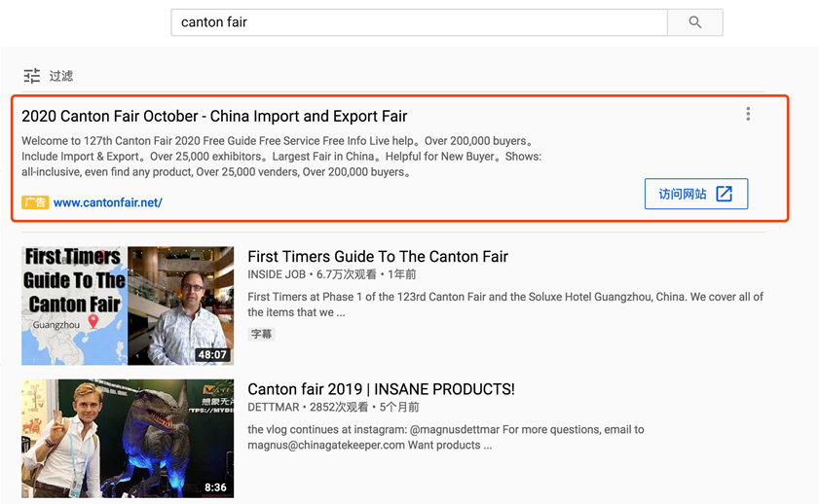Viewport: 819px width, 504px height.
Task: Open video title First Timers Guide To The Canton Fair
Action: [378, 257]
